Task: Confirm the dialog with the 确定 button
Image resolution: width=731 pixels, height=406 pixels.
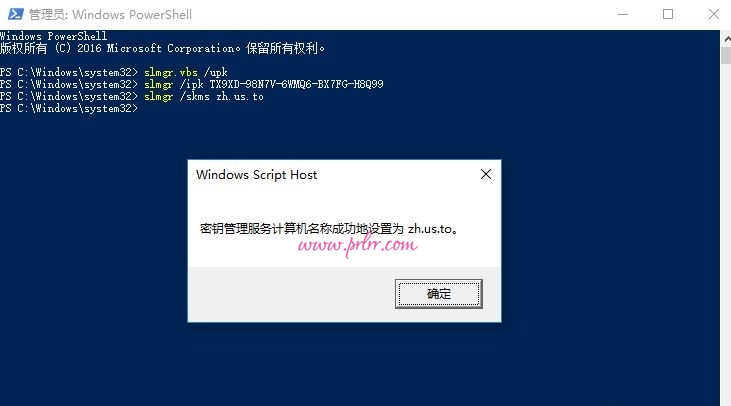Action: [438, 294]
